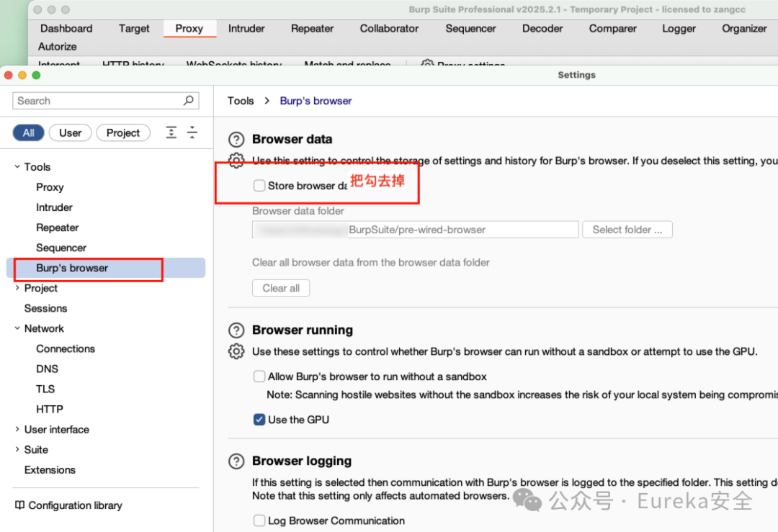The image size is (778, 532).
Task: Select Proxy in settings tree
Action: tap(50, 187)
